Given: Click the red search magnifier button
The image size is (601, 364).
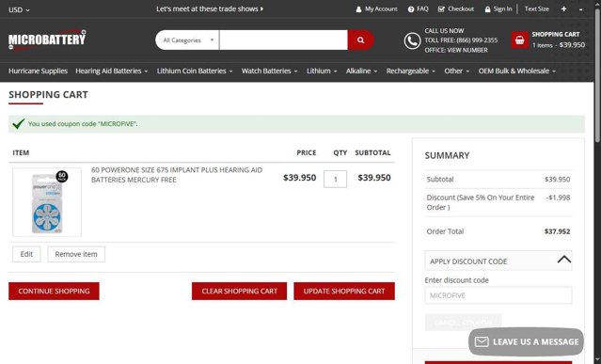Looking at the screenshot, I should pyautogui.click(x=360, y=40).
